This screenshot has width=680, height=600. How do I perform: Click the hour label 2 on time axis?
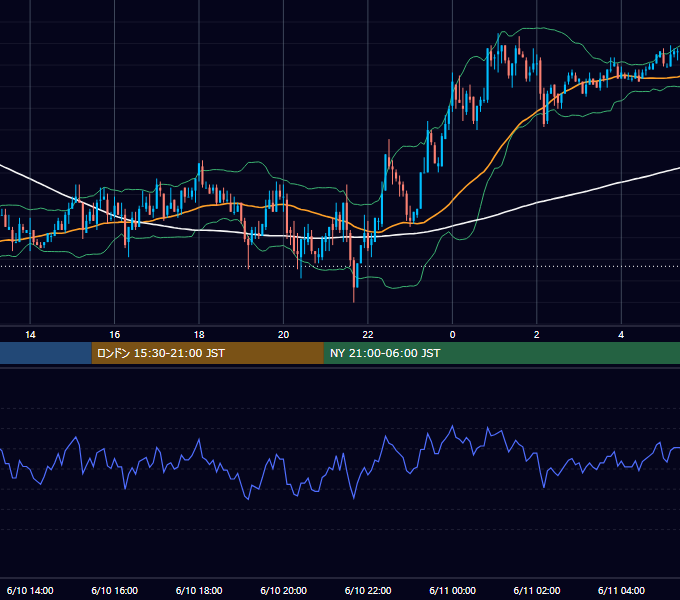tap(536, 335)
